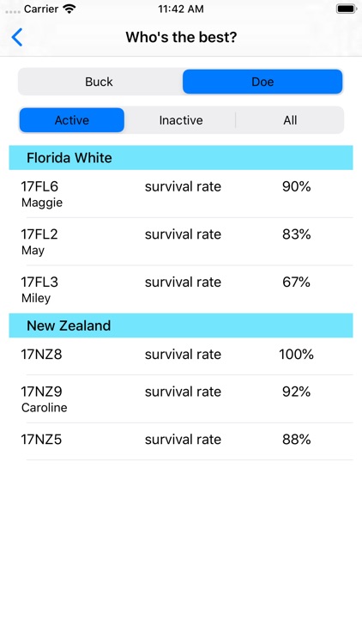
Task: Select the Doe segment
Action: (x=262, y=82)
